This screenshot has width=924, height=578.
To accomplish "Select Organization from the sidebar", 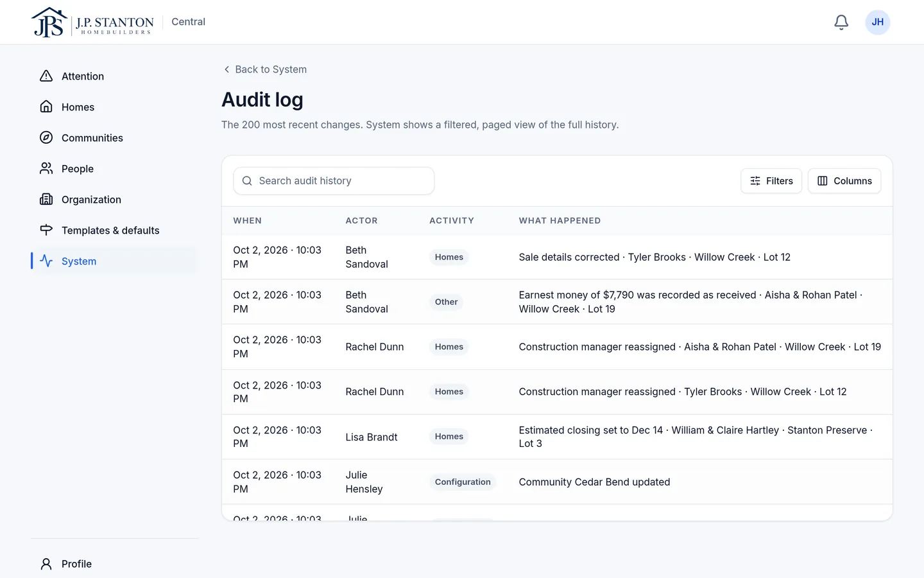I will coord(114,199).
